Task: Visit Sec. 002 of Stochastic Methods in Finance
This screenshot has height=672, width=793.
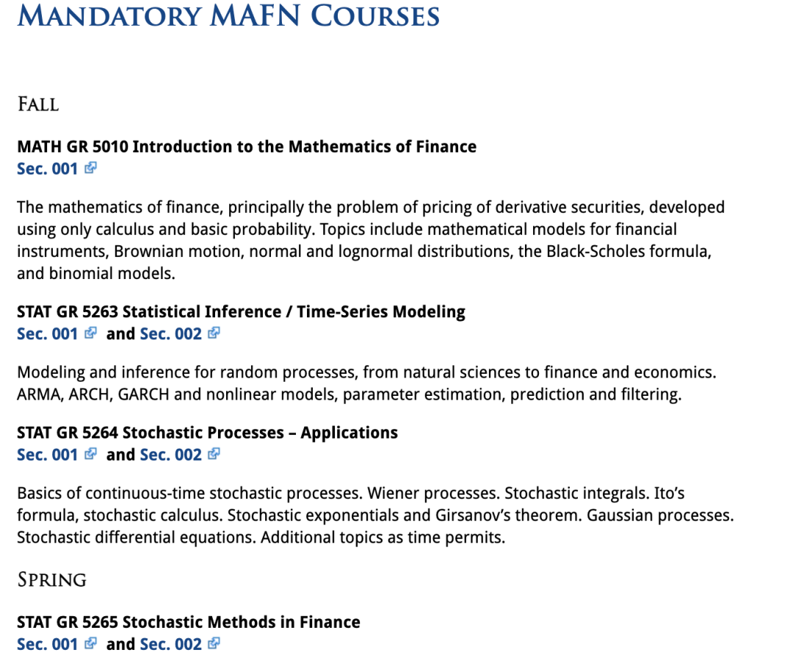Action: pos(170,645)
